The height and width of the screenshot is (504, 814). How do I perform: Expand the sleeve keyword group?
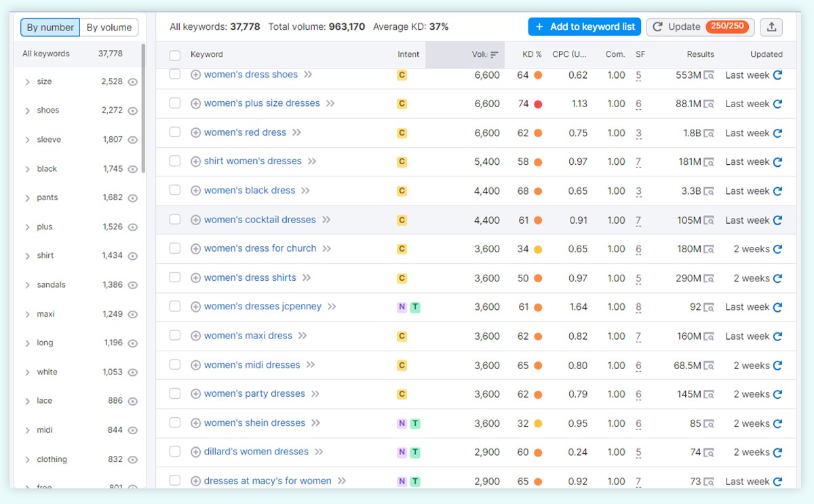tap(27, 140)
